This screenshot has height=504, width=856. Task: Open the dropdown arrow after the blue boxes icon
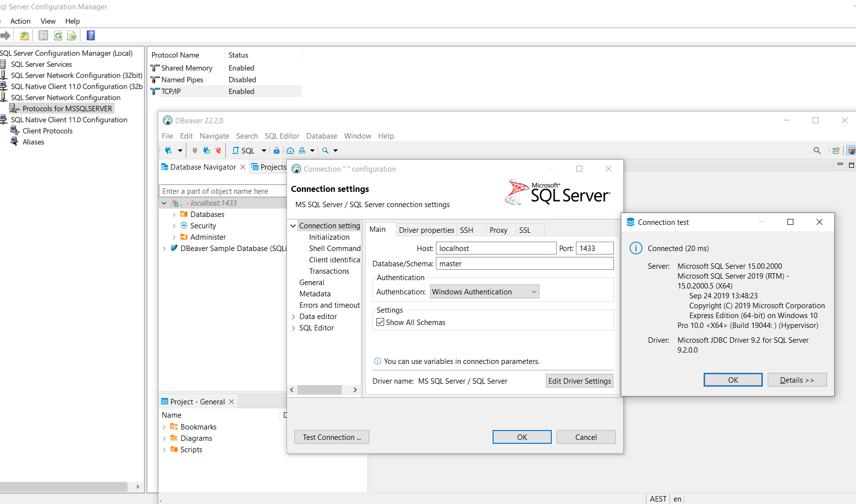pos(312,150)
